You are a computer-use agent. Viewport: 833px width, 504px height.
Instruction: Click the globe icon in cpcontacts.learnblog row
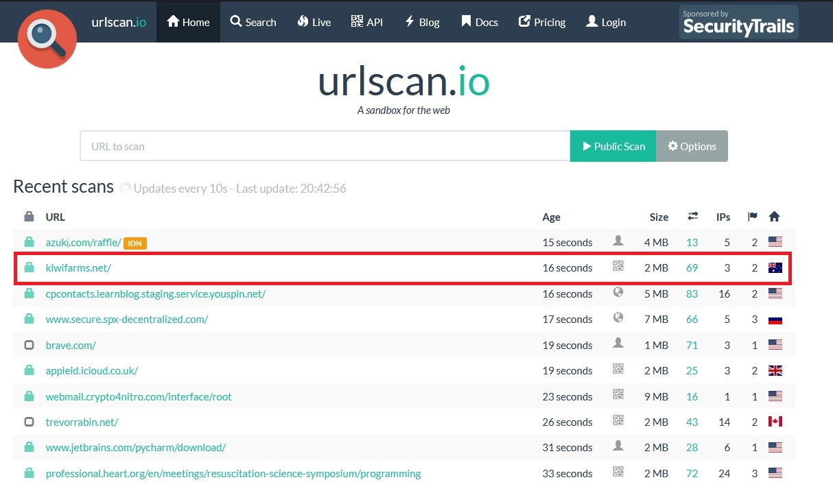point(618,293)
